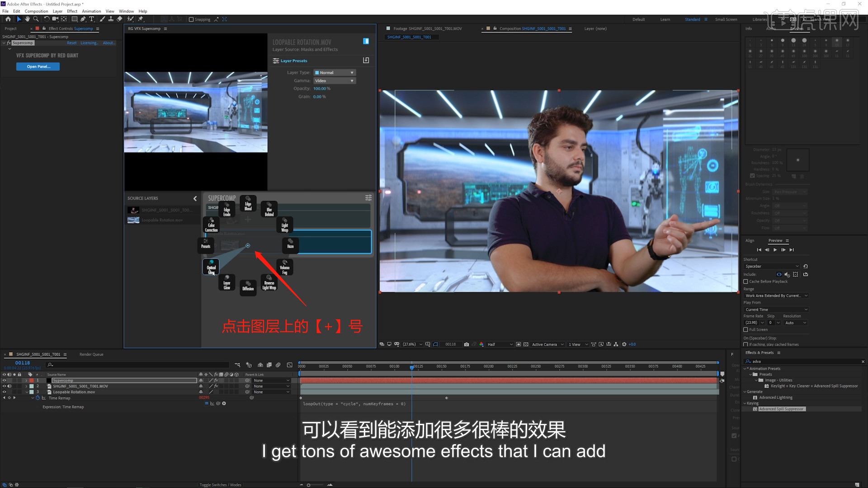868x488 pixels.
Task: Expand the Supercomp layer twirl arrow in the timeline
Action: click(x=26, y=380)
